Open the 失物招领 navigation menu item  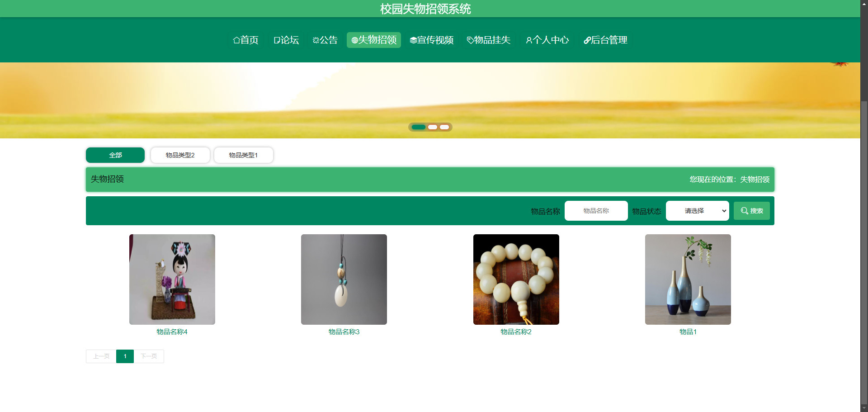click(x=373, y=40)
